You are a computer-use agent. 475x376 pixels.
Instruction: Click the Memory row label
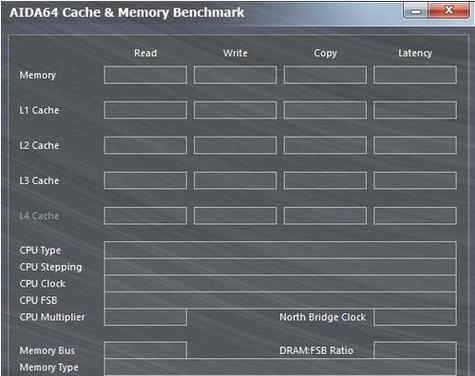click(x=38, y=75)
